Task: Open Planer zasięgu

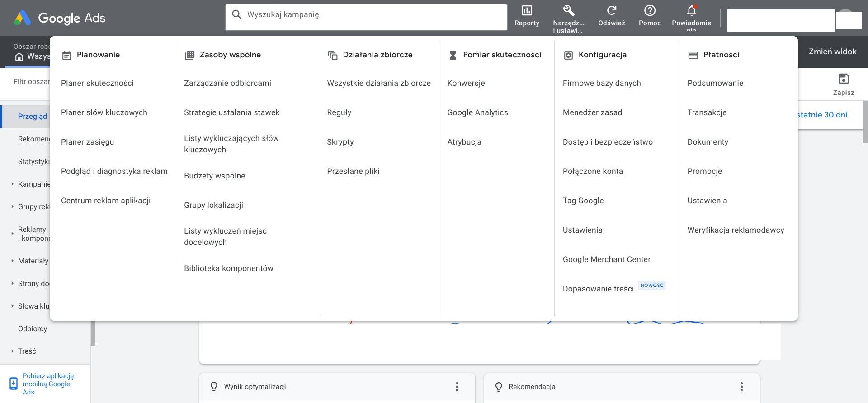Action: click(87, 142)
